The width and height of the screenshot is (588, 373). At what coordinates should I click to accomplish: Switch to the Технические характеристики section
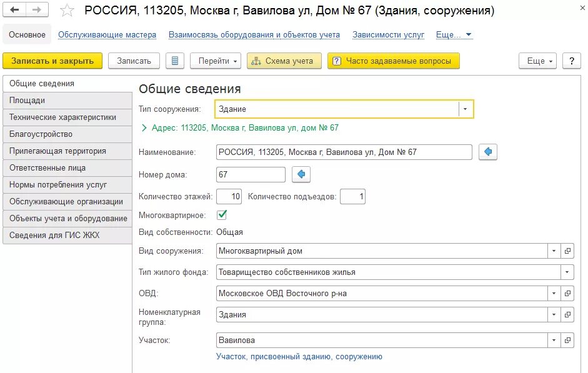67,117
